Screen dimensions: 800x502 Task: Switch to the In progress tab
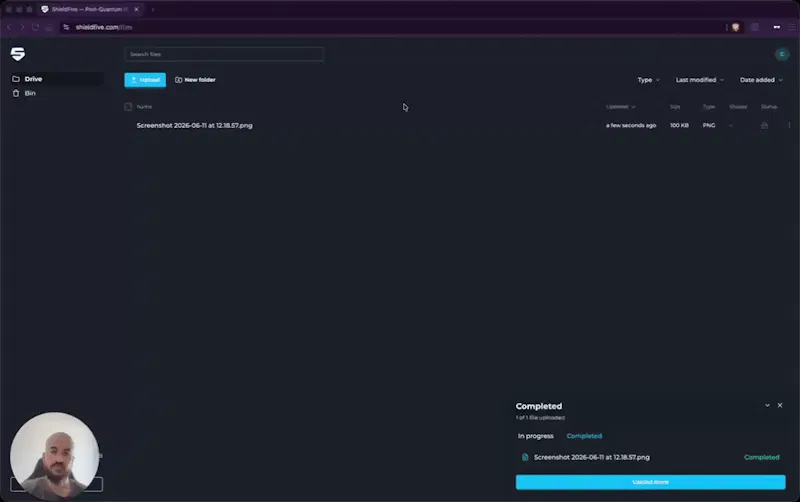click(x=536, y=436)
